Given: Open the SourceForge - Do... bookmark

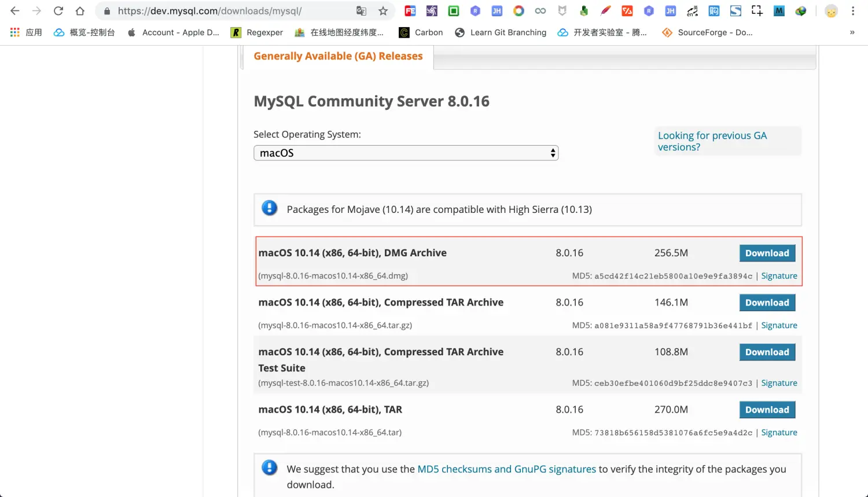Looking at the screenshot, I should click(707, 32).
